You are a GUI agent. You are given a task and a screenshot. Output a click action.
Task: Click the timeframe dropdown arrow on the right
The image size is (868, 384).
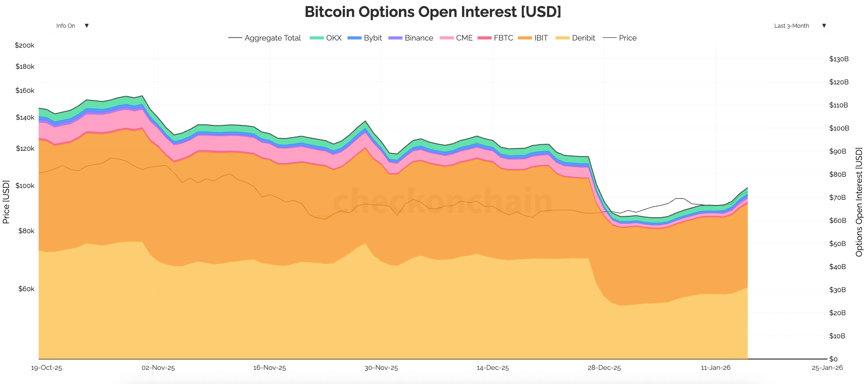click(824, 26)
